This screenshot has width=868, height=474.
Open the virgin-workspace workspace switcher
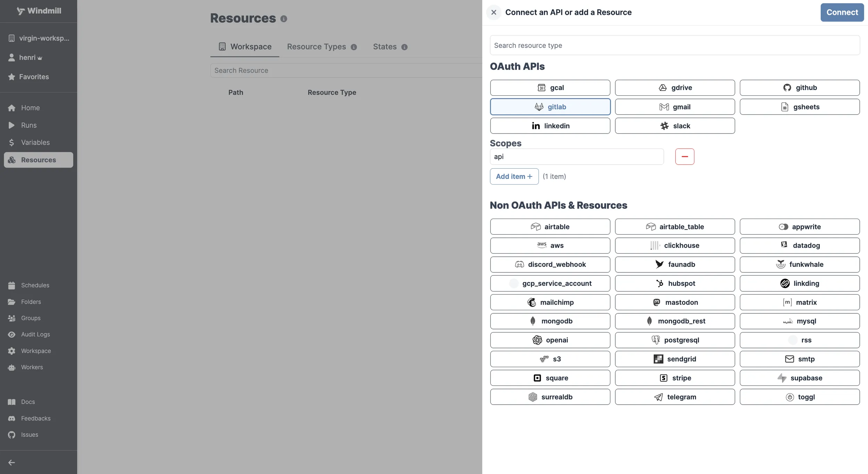(x=38, y=38)
